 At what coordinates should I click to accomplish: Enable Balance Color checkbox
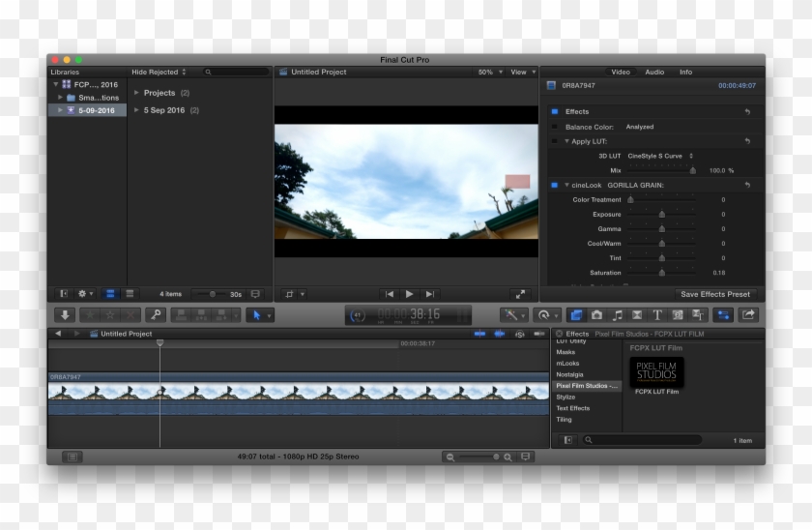tap(555, 127)
